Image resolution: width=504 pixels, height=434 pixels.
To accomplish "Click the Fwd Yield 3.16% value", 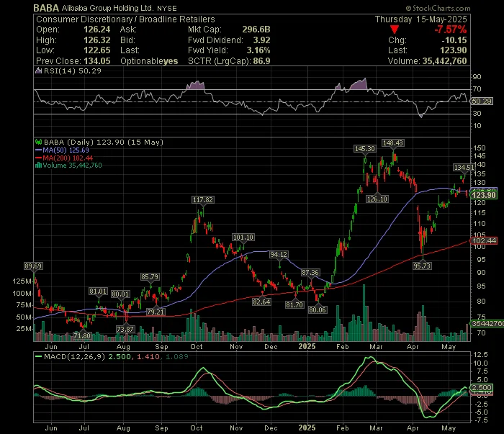I will (258, 50).
